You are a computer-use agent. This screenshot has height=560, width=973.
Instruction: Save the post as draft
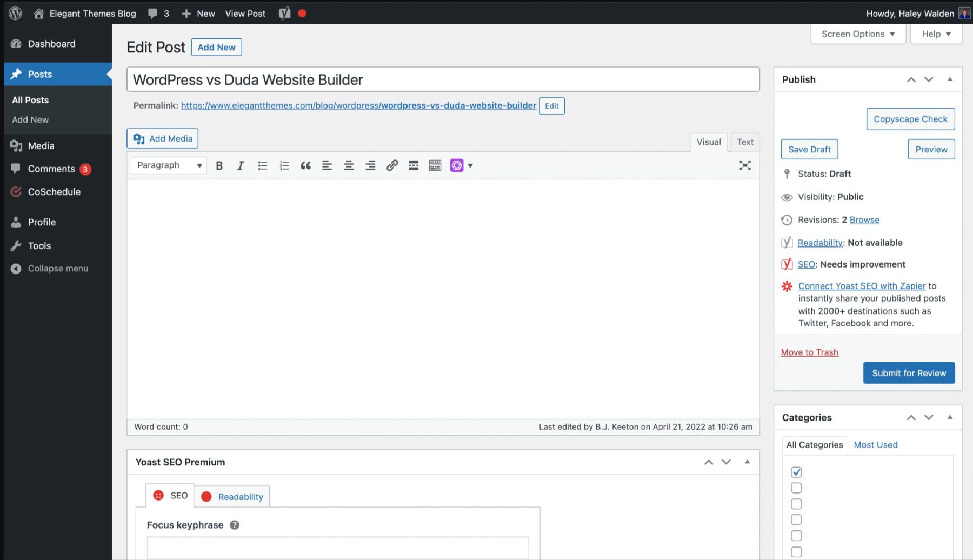(809, 149)
